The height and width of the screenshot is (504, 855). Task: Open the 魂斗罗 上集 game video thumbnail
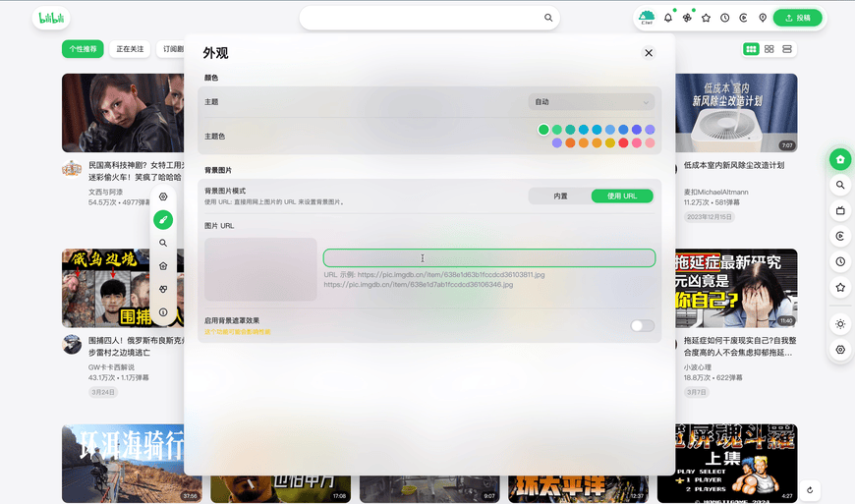[727, 463]
